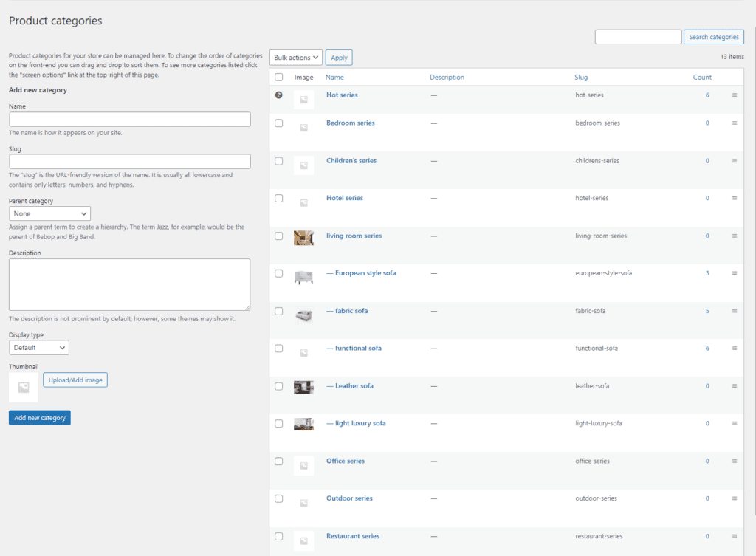
Task: Click the drag handle for Office series row
Action: coord(735,461)
